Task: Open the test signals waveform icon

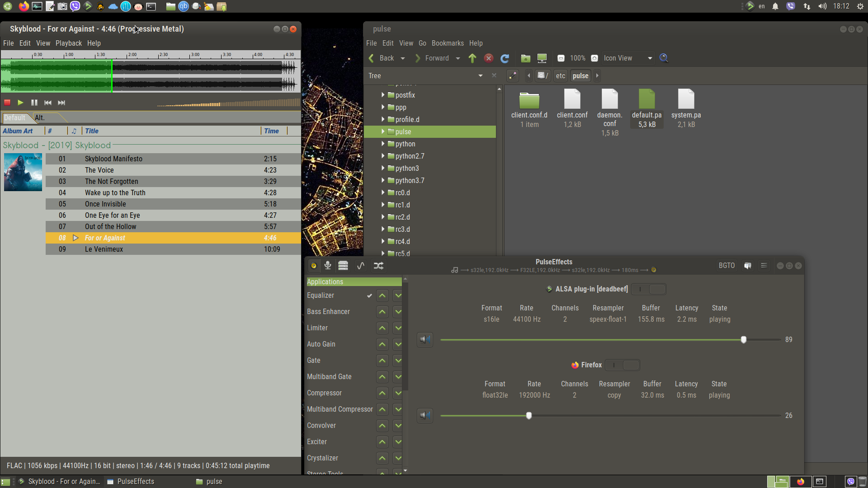Action: 361,266
